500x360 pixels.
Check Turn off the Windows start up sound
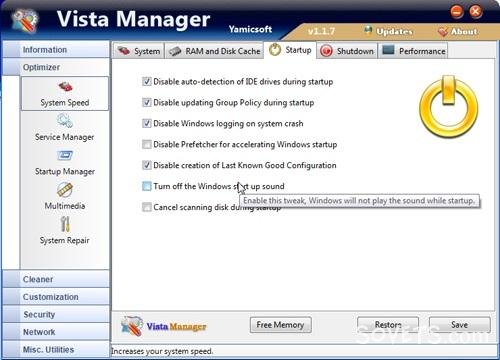click(x=147, y=186)
